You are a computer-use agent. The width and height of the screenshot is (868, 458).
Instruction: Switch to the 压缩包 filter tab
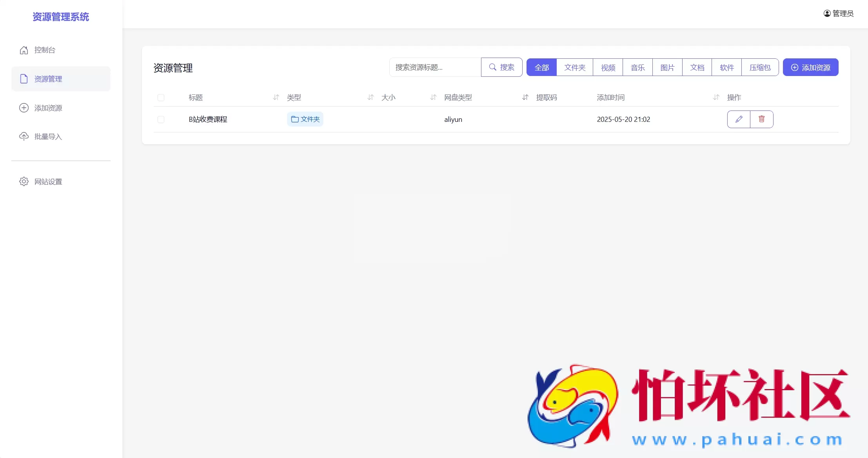[x=759, y=67]
